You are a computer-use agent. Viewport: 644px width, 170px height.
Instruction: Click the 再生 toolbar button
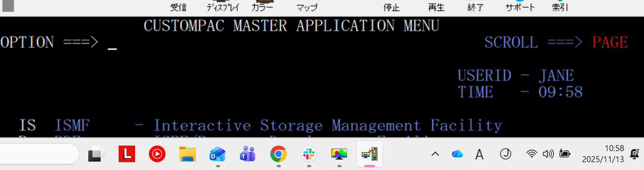click(x=436, y=7)
